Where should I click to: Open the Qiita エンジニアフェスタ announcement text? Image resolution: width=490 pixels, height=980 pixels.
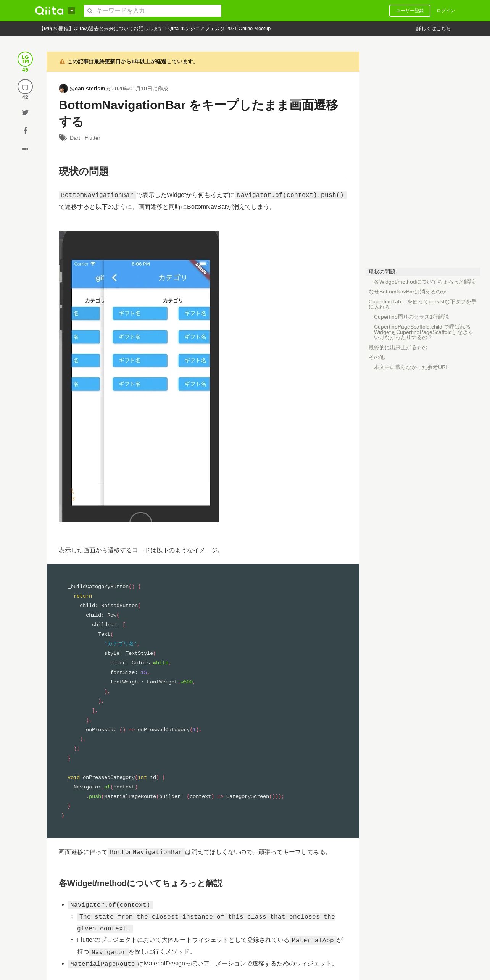click(155, 29)
